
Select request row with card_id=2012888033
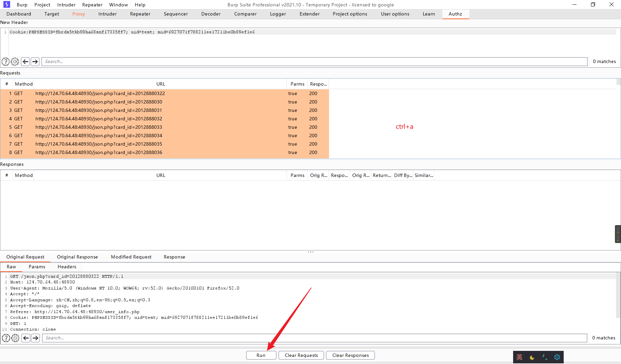click(x=165, y=127)
